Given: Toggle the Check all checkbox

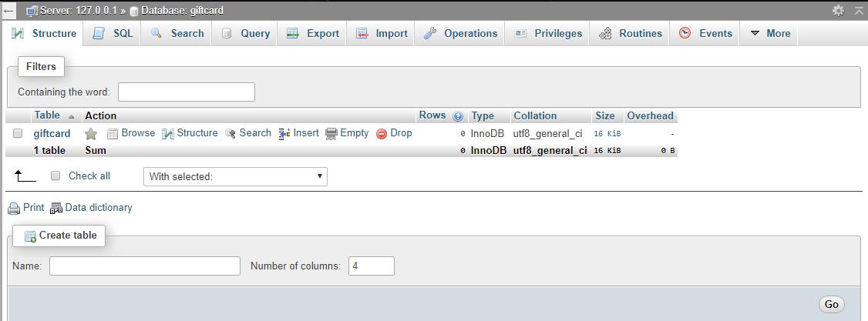Looking at the screenshot, I should [x=56, y=176].
